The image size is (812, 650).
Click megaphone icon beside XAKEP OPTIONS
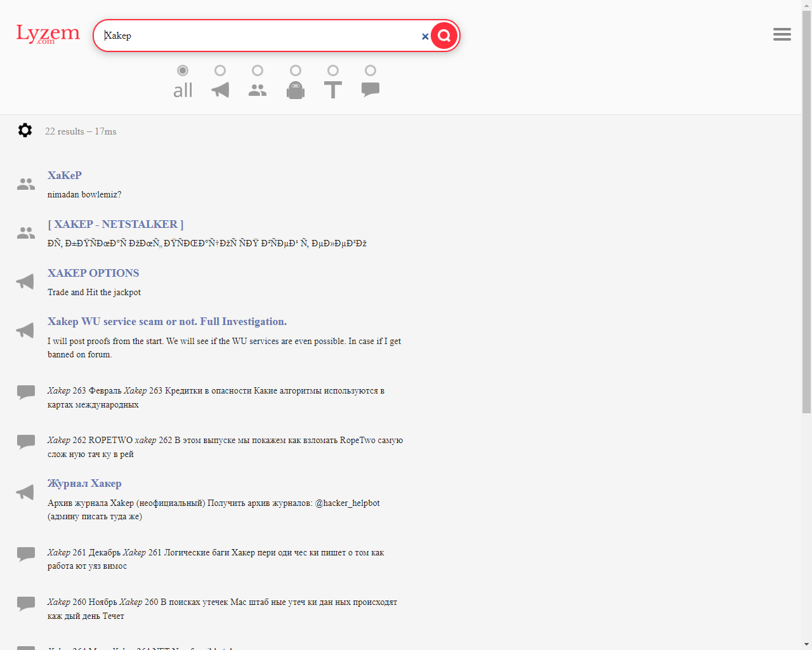click(x=25, y=281)
